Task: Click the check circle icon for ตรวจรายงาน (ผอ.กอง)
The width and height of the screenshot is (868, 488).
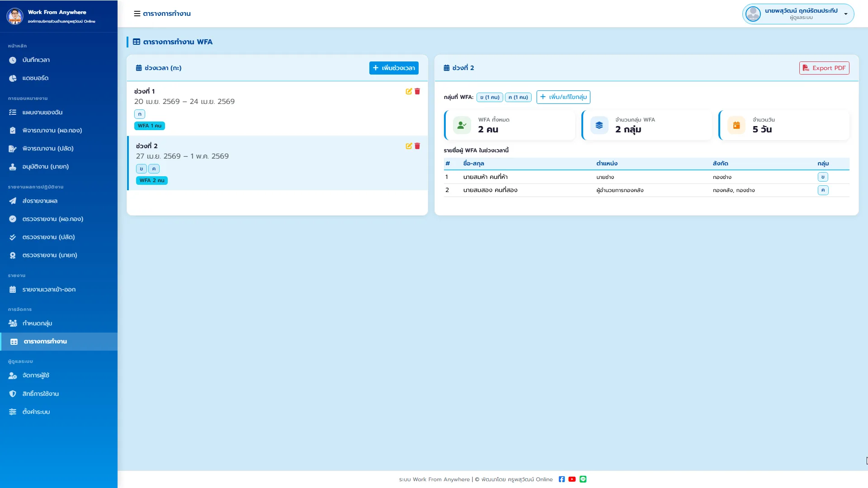Action: pyautogui.click(x=13, y=219)
